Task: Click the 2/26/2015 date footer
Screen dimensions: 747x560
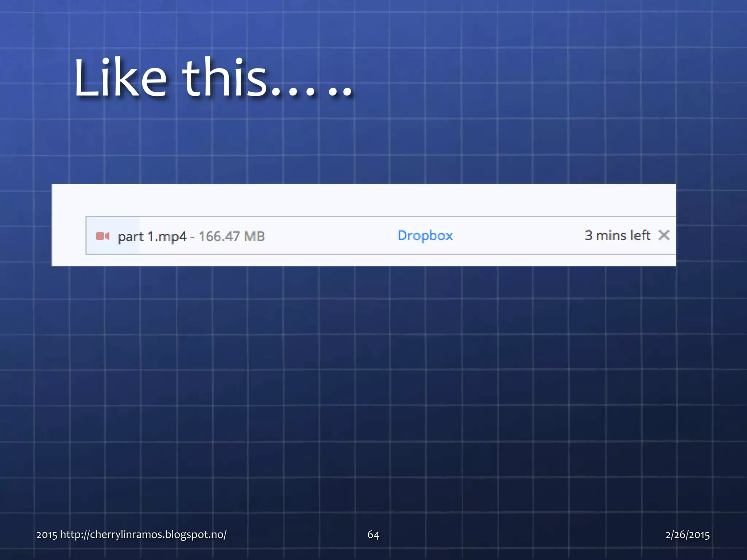Action: click(x=687, y=535)
